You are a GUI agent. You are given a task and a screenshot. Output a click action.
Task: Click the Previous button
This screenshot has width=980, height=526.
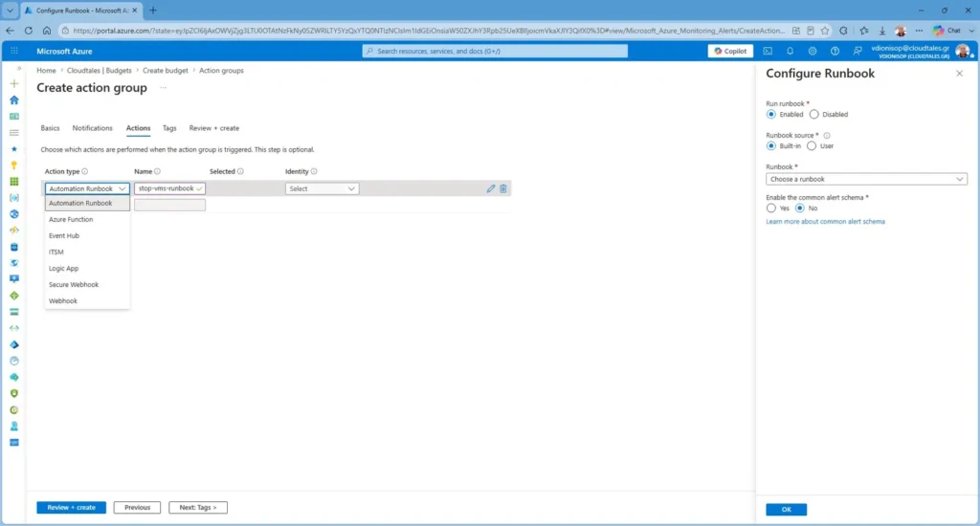(137, 507)
